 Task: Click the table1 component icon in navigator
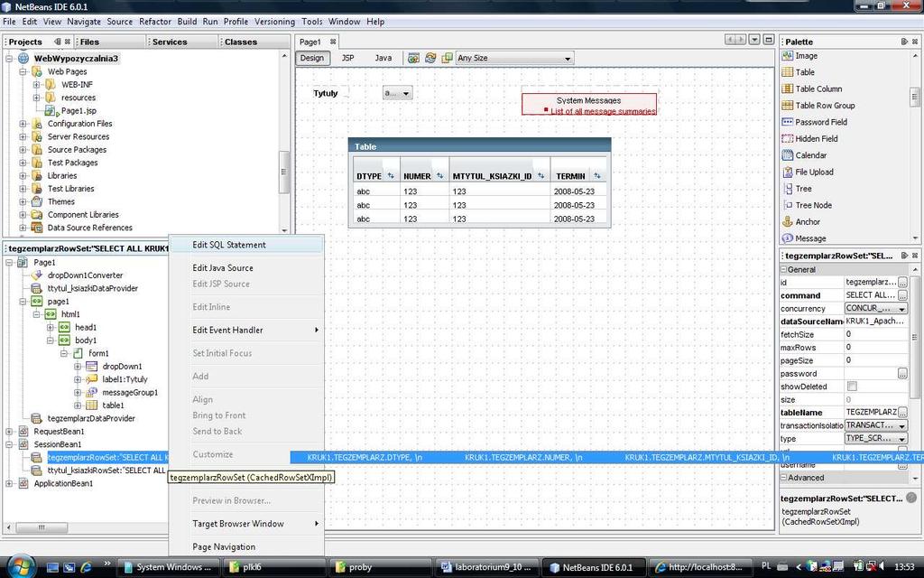tap(91, 406)
